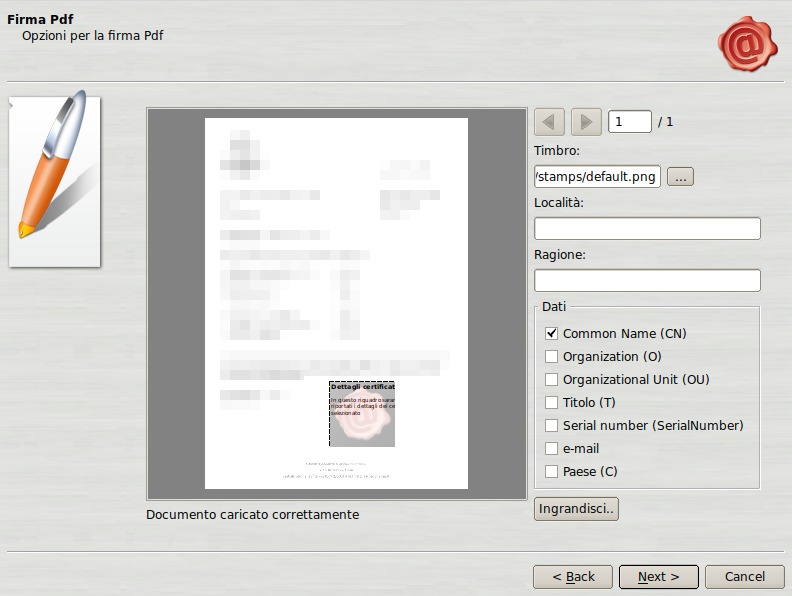Check the Paese (C) checkbox
This screenshot has width=792, height=596.
[551, 472]
